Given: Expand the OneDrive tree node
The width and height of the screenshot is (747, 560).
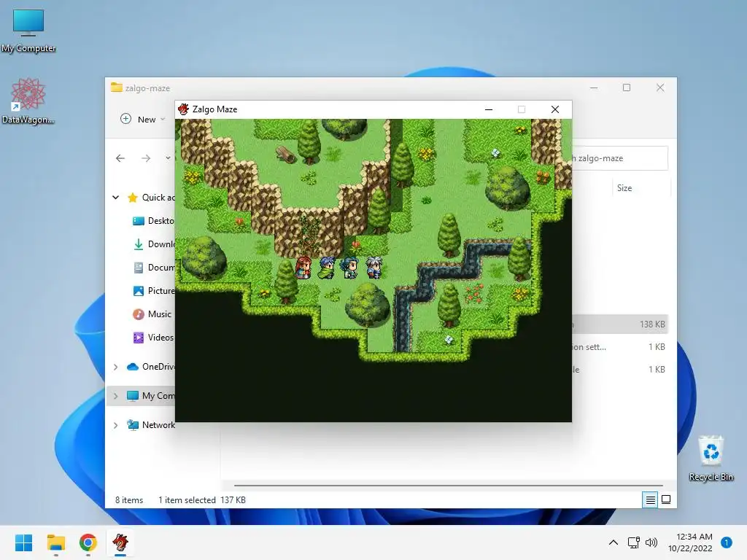Looking at the screenshot, I should (116, 367).
